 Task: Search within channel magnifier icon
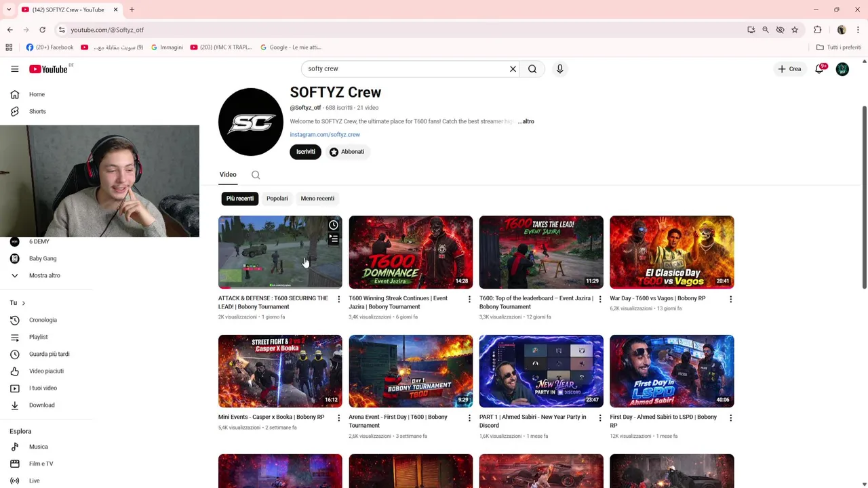tap(256, 175)
